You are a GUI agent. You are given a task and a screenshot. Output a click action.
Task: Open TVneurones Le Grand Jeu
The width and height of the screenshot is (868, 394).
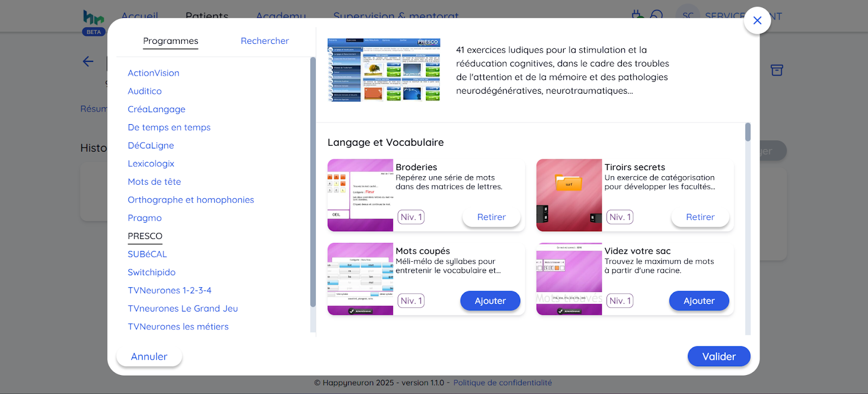[183, 308]
